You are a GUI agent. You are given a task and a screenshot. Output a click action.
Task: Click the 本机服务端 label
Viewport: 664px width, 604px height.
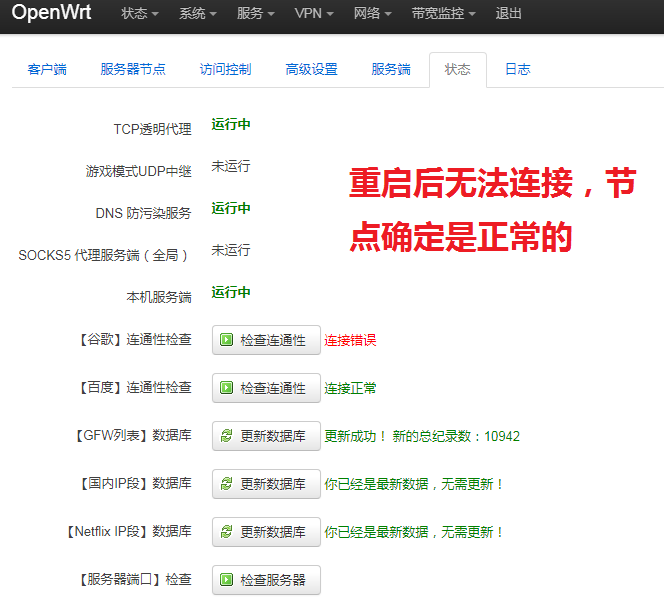pyautogui.click(x=159, y=297)
